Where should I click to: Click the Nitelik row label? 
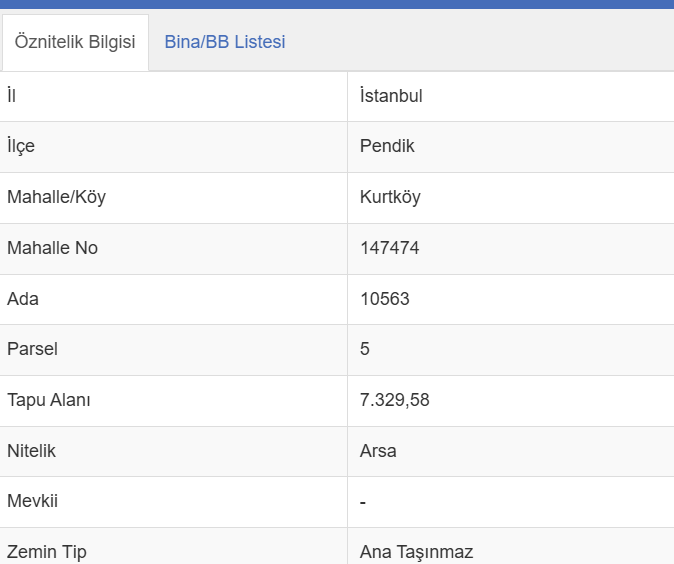[x=31, y=451]
